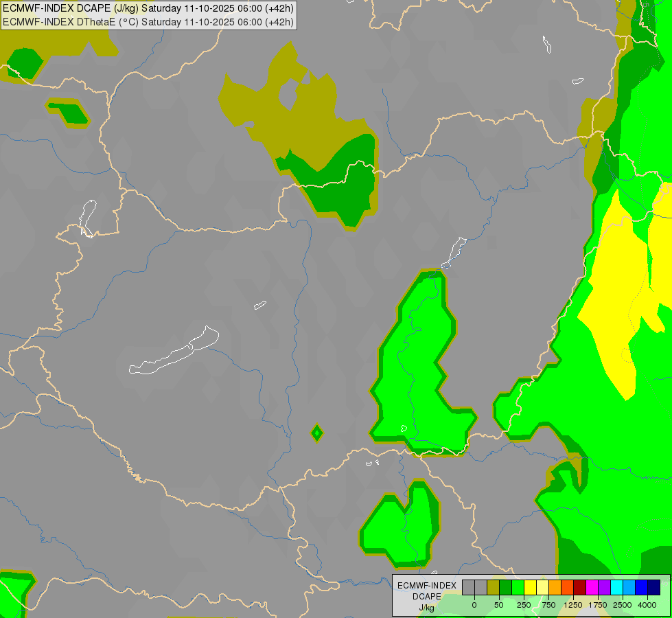
Task: Click the dark red legend swatch
Action: tap(580, 587)
